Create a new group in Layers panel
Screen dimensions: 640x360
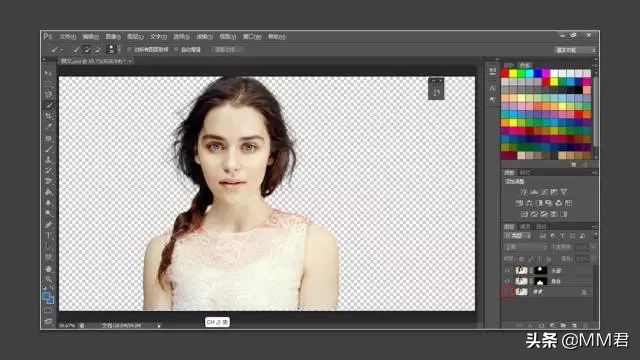coord(563,325)
